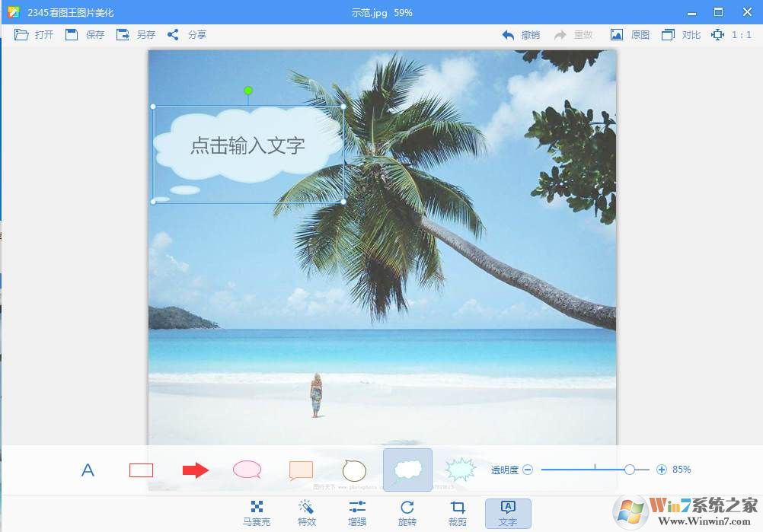Select the cloud-shaped text bubble
763x532 pixels.
coord(407,470)
